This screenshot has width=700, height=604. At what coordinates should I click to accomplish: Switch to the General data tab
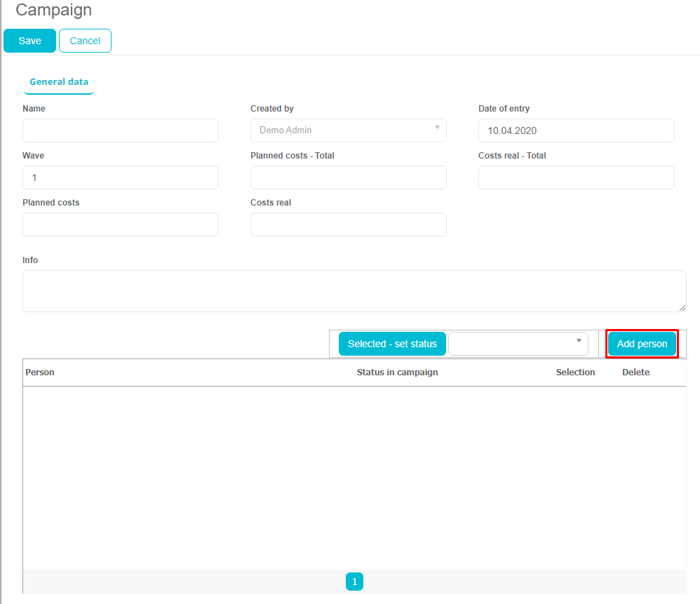(x=59, y=82)
